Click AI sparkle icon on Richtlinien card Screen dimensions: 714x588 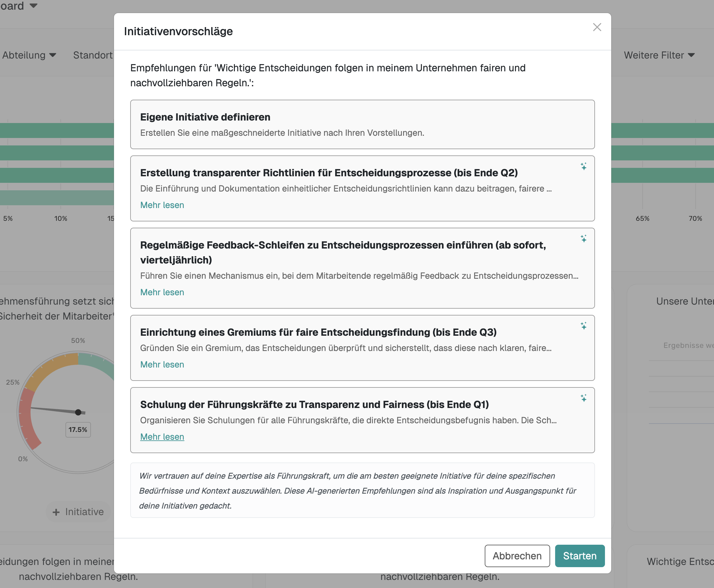(583, 166)
